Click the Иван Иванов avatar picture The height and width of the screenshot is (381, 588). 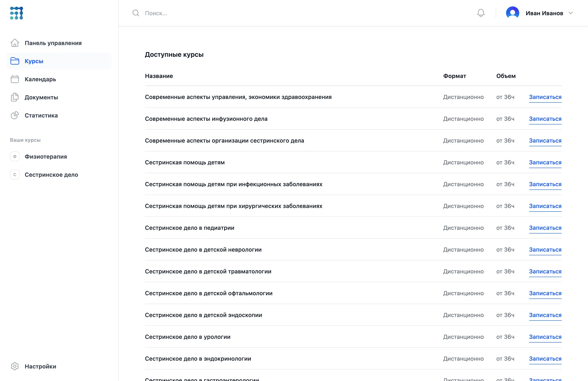(x=512, y=13)
